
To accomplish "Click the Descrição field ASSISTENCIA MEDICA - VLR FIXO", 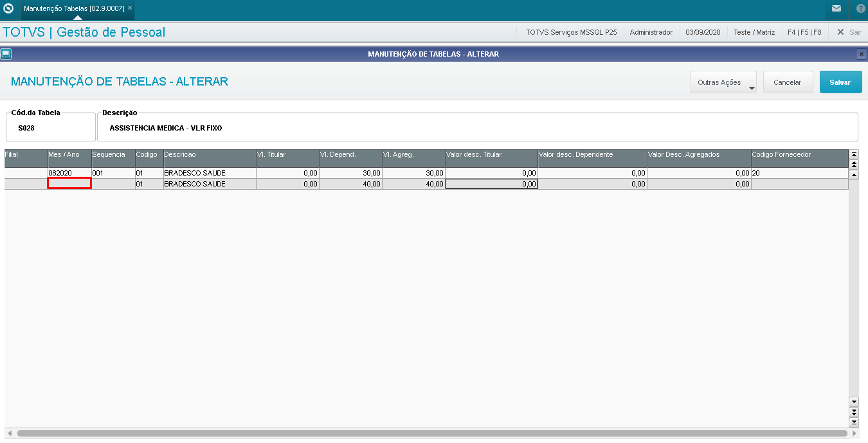I will (477, 128).
